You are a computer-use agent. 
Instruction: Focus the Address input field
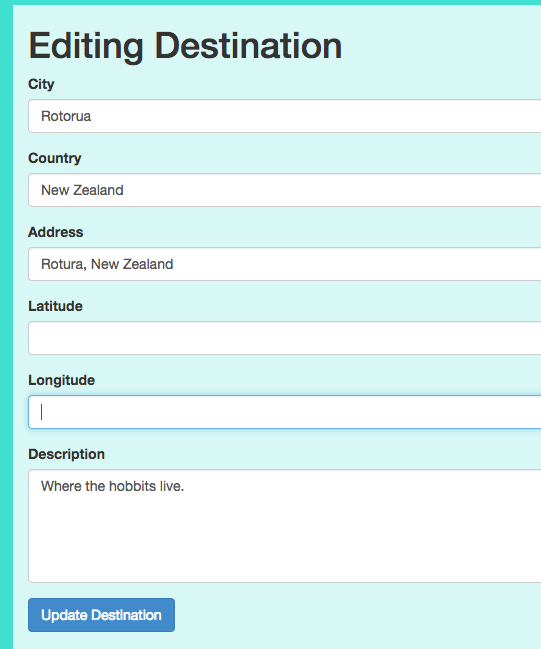coord(285,264)
